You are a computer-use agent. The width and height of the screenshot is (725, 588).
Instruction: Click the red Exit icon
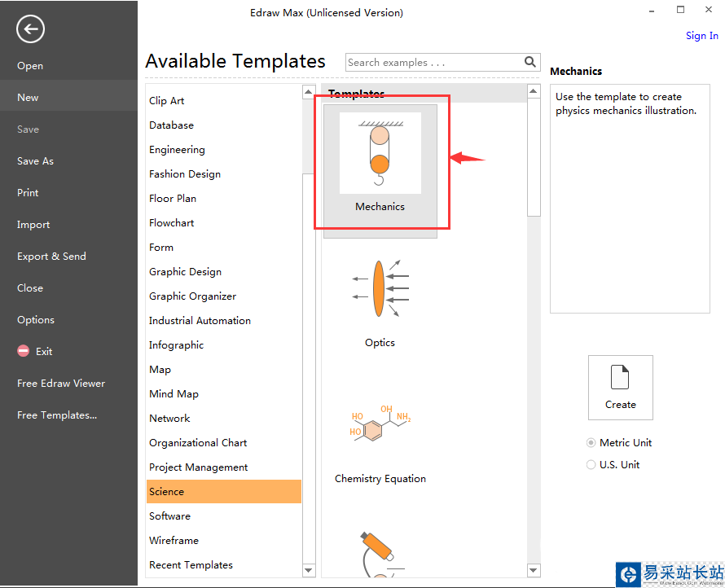point(23,352)
